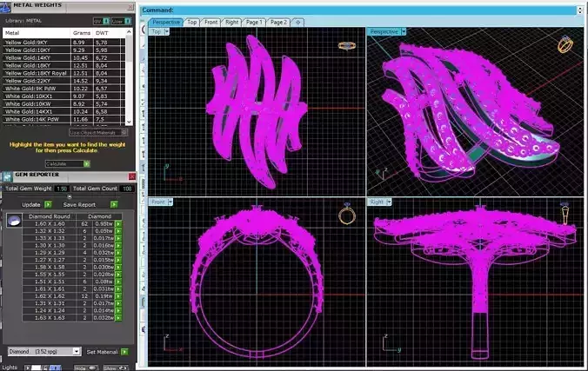Image resolution: width=588 pixels, height=371 pixels.
Task: Toggle the SW library button
Action: point(102,21)
